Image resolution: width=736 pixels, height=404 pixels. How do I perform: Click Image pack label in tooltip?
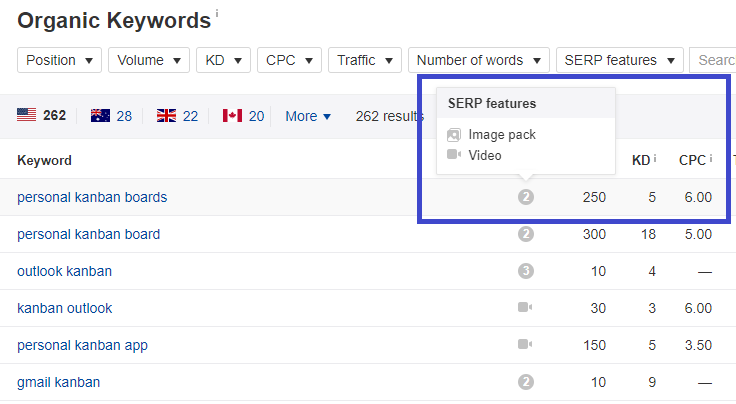[502, 135]
